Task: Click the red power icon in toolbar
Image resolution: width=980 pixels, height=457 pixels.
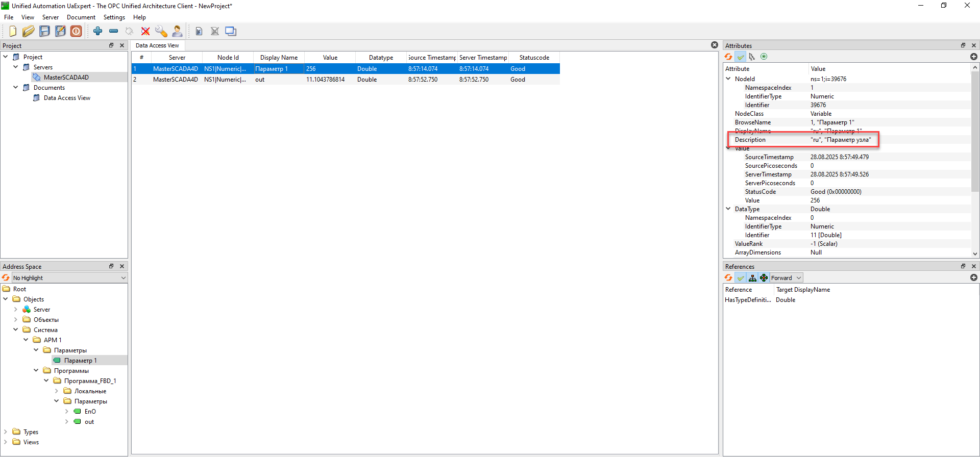Action: click(x=76, y=31)
